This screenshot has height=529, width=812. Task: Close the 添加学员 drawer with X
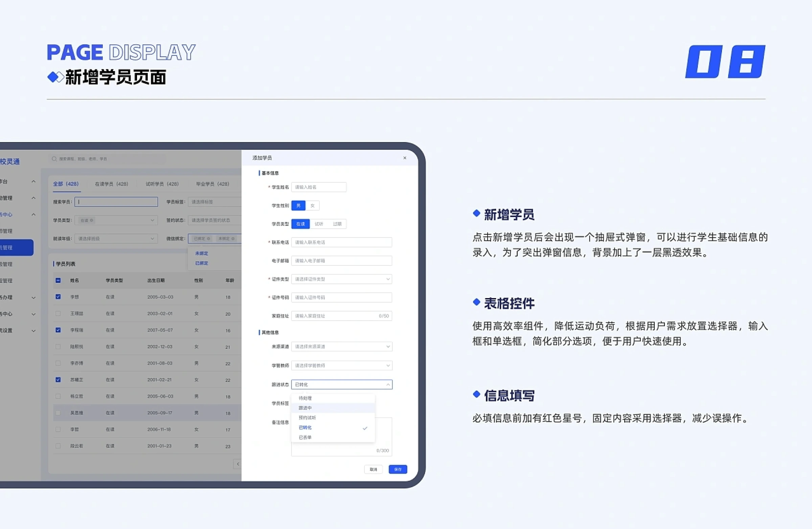pos(405,158)
